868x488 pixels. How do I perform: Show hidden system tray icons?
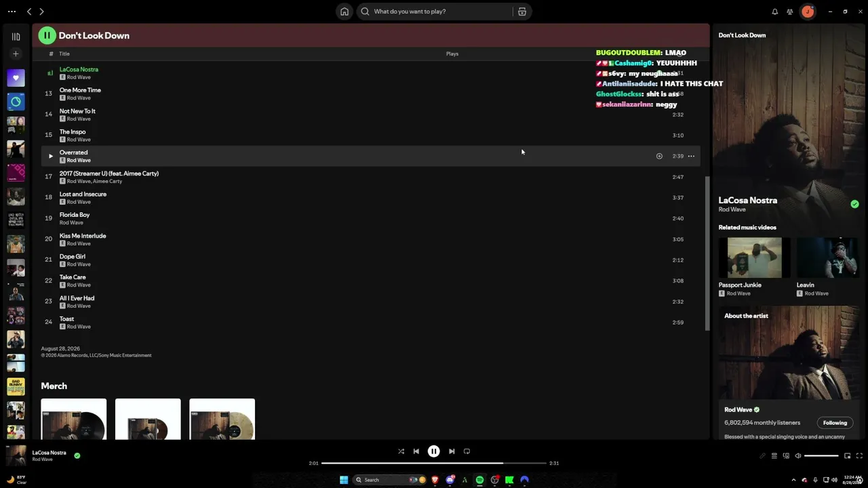(x=793, y=480)
